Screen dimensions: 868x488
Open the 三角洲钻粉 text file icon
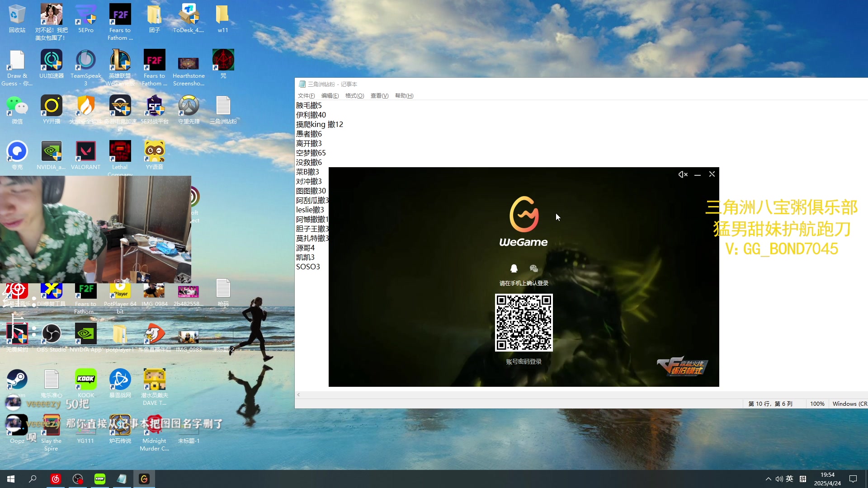223,110
